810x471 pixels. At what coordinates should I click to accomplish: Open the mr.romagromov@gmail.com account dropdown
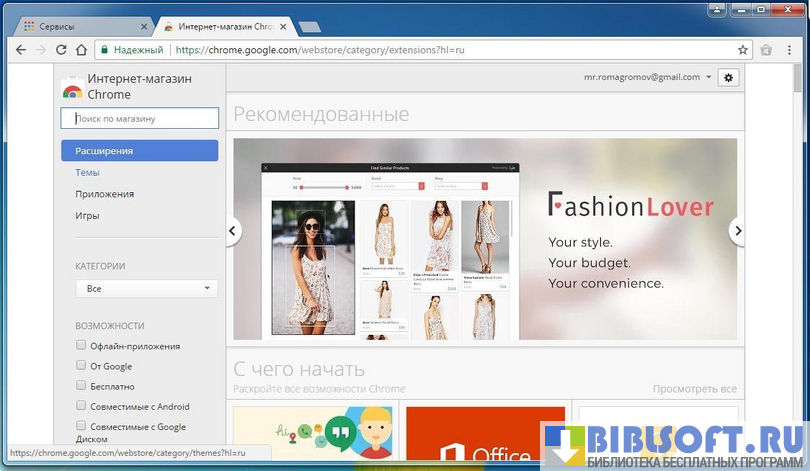pos(648,77)
